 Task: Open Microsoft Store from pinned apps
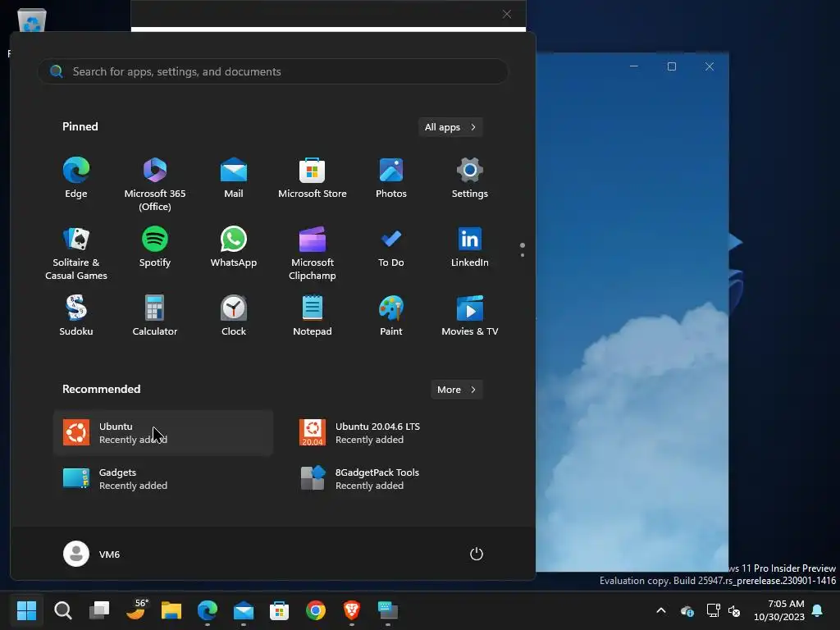tap(313, 179)
